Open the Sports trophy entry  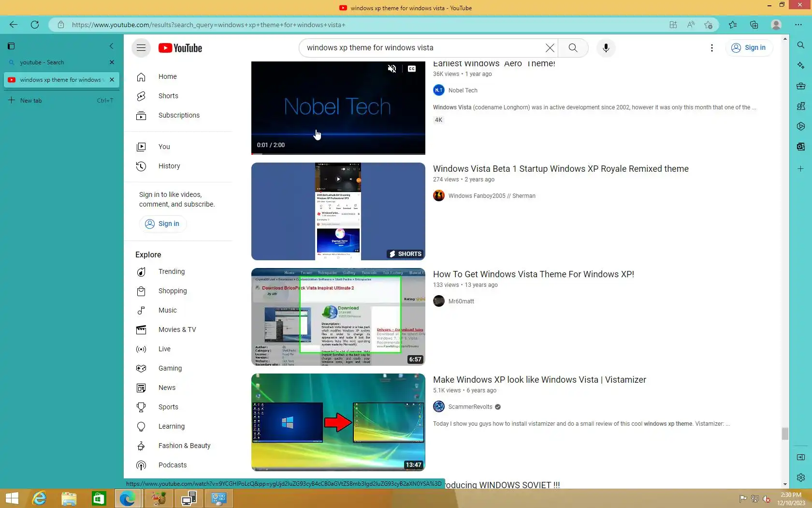tap(178, 407)
